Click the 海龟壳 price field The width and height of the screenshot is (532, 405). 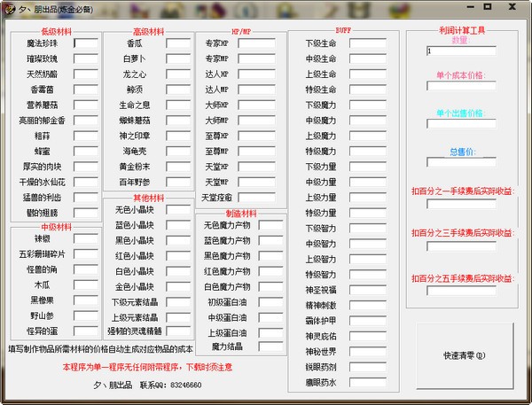click(178, 152)
